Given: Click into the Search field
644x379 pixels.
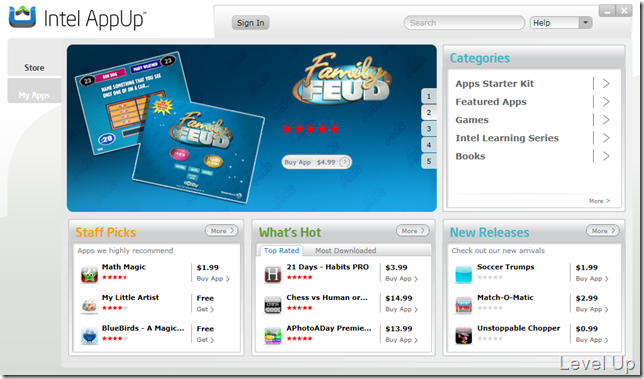Looking at the screenshot, I should [464, 23].
